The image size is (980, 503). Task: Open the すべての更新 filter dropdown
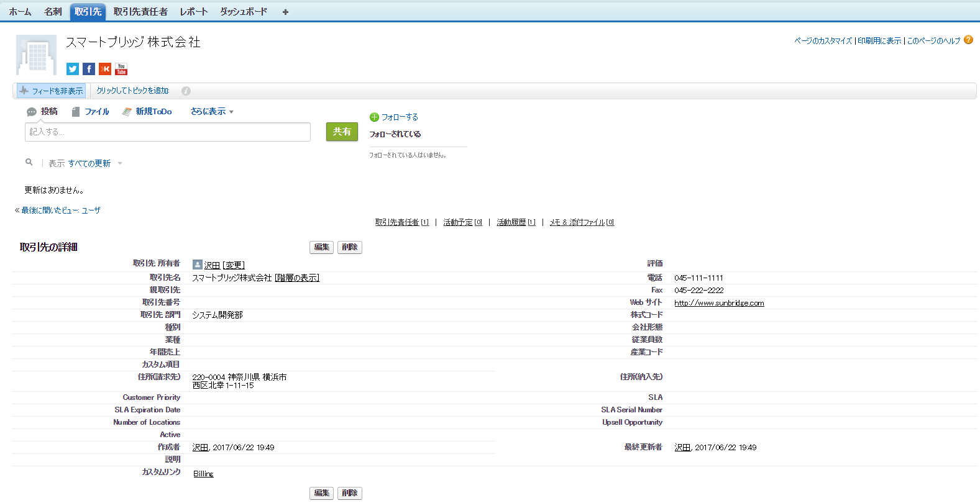coord(95,163)
